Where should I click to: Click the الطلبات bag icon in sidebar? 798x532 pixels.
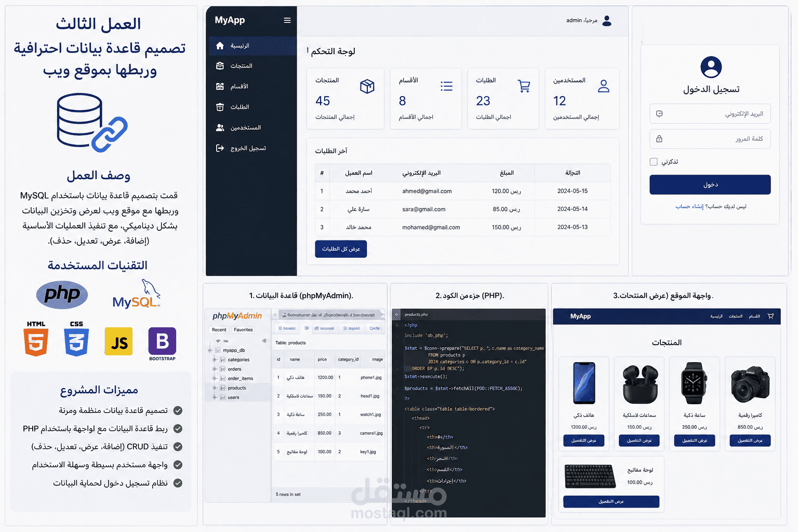click(x=220, y=107)
